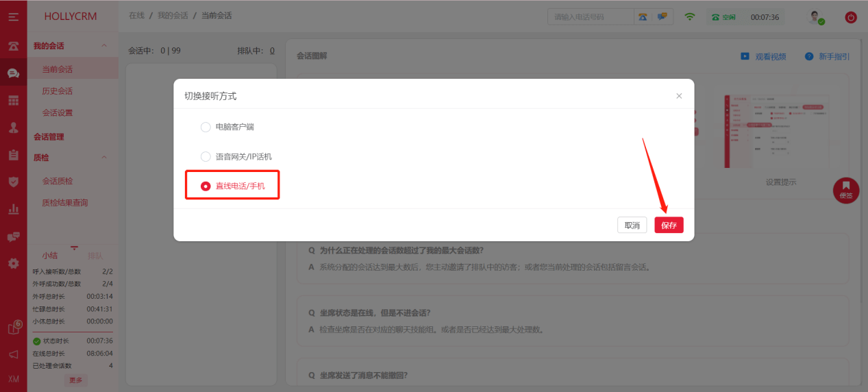Select the 直线电话/手机 radio option

(206, 186)
